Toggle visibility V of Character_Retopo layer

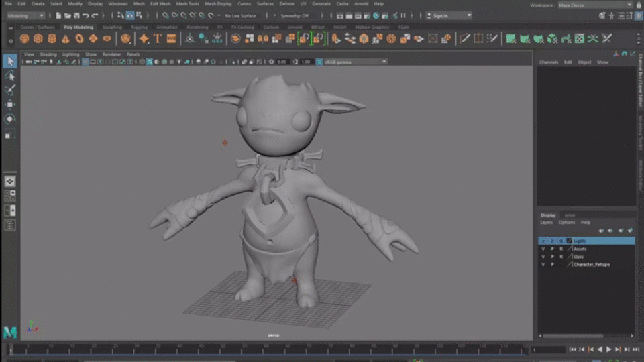pyautogui.click(x=543, y=265)
